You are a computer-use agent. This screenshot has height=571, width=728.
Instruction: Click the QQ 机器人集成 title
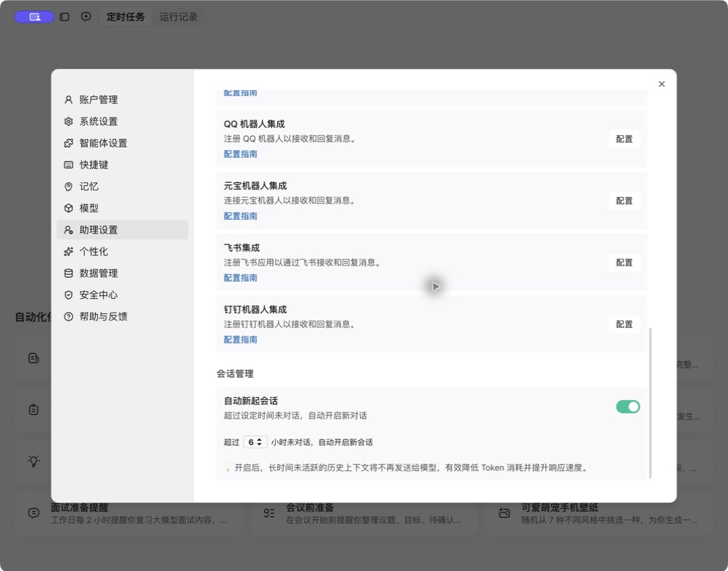coord(254,124)
